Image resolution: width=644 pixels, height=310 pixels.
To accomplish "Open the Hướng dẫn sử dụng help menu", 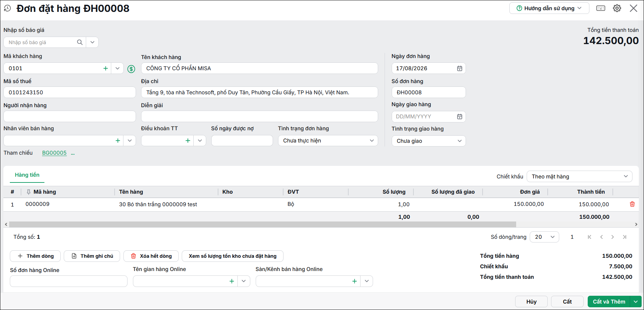I will pos(549,8).
